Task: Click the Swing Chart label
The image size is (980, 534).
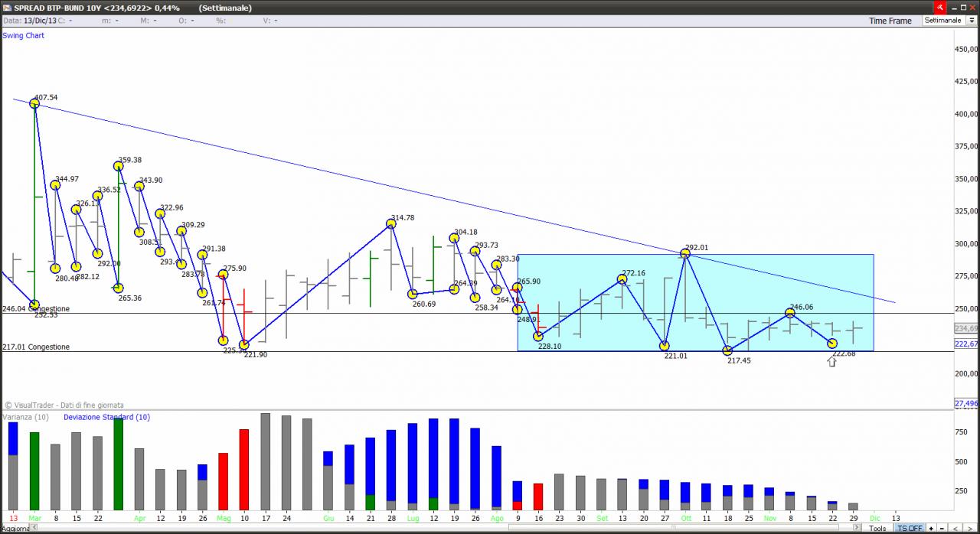Action: (x=24, y=35)
